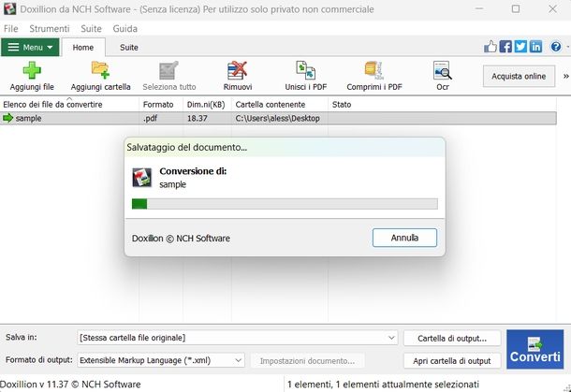Click the green conversion progress bar
This screenshot has width=571, height=392.
click(x=285, y=204)
